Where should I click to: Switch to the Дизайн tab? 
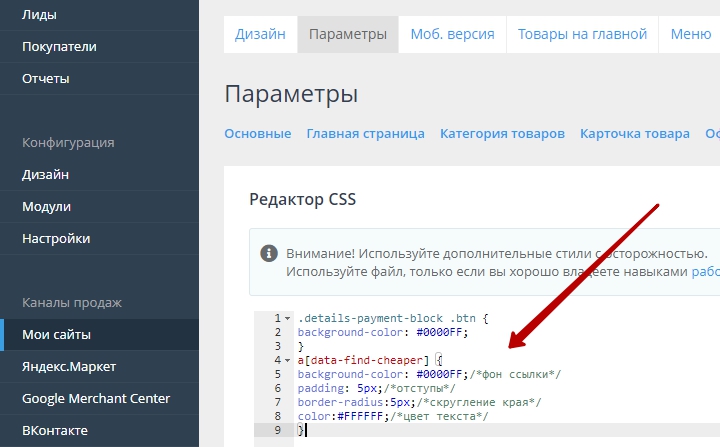pyautogui.click(x=260, y=34)
